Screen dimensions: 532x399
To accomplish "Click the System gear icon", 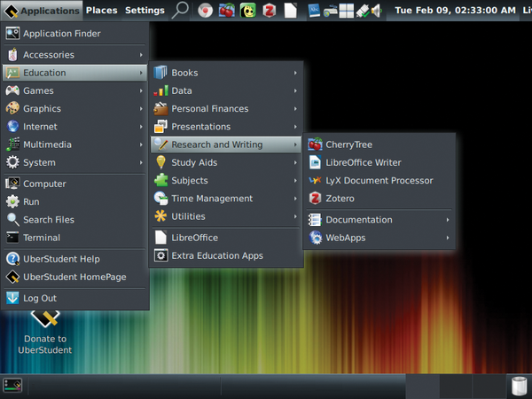I will click(x=12, y=162).
